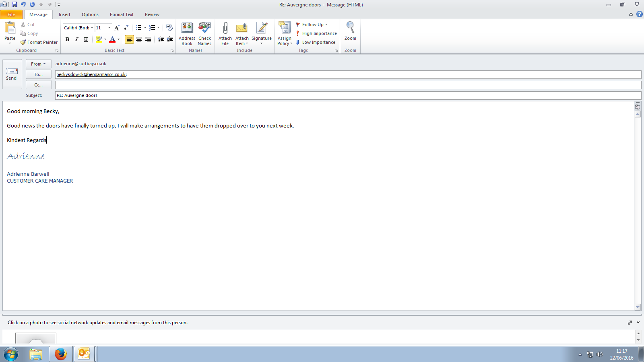This screenshot has height=362, width=644.
Task: Open the Follow Up flag menu
Action: click(312, 25)
